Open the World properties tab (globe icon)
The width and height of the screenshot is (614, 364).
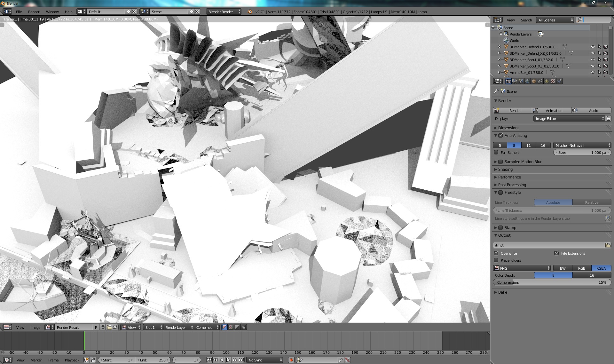pos(527,81)
